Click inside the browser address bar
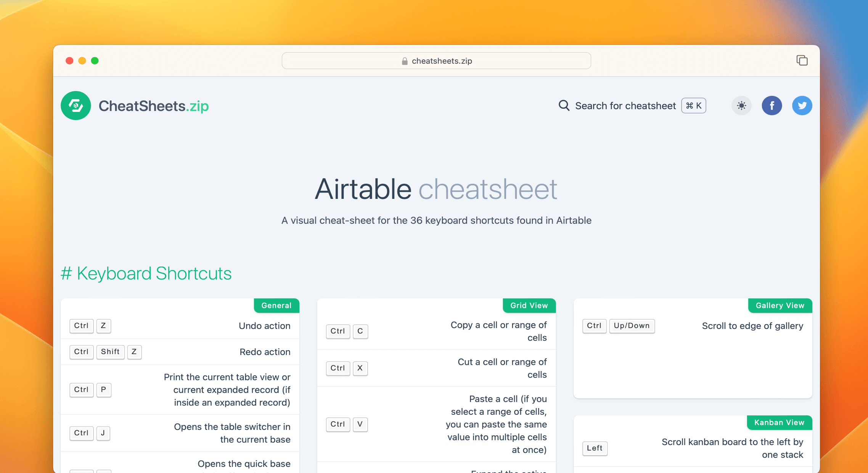 436,61
